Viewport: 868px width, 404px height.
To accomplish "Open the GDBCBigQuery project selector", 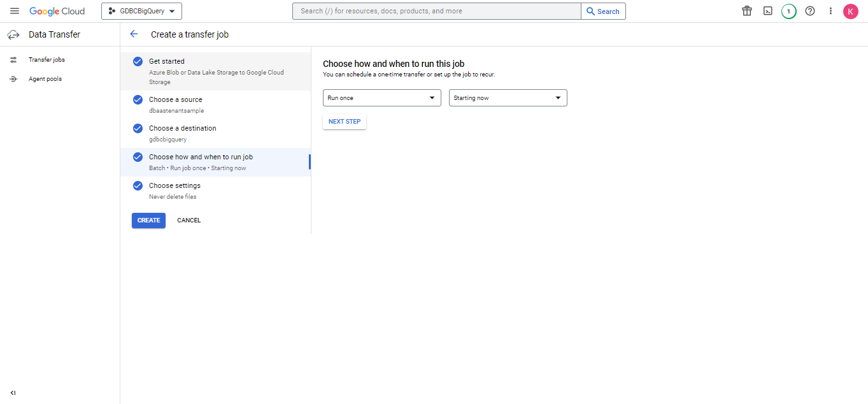I will (141, 11).
